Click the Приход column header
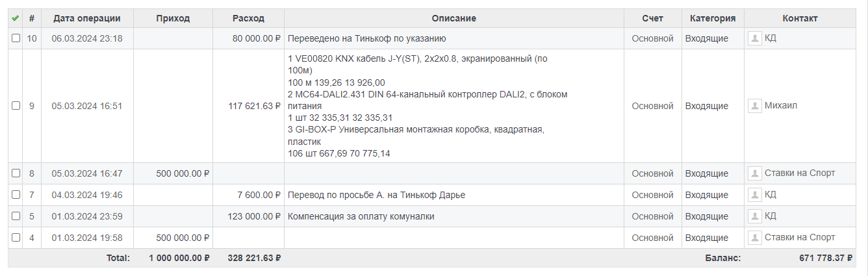The image size is (868, 276). point(173,19)
